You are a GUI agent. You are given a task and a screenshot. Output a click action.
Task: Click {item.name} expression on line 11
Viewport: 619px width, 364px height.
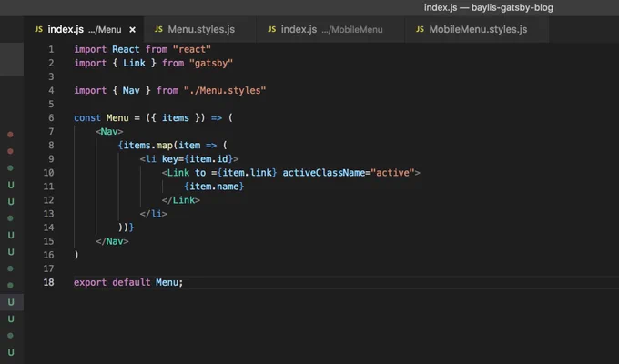(214, 187)
